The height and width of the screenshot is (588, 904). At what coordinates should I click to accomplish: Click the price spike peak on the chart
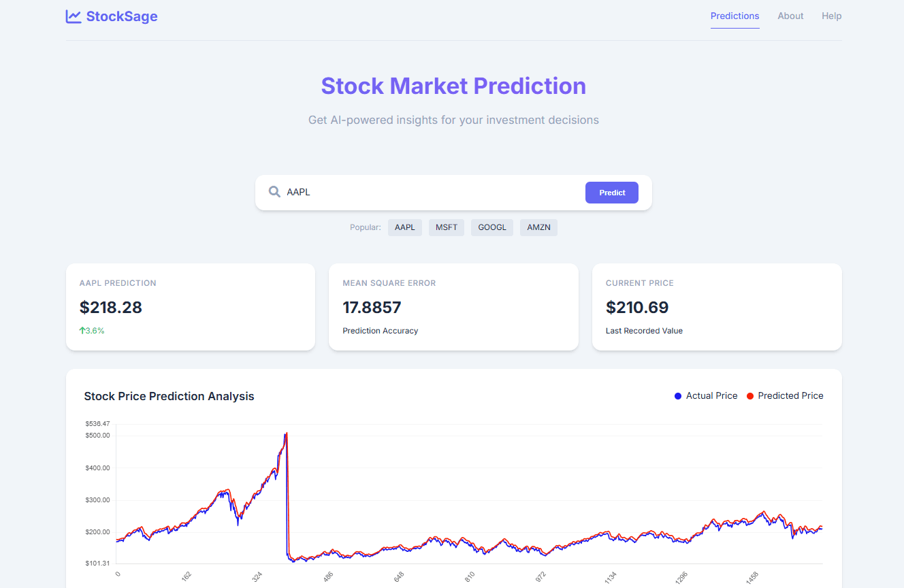[286, 434]
